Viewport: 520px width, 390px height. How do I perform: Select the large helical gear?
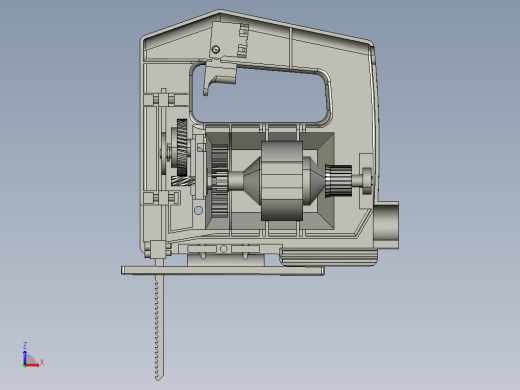(182, 148)
